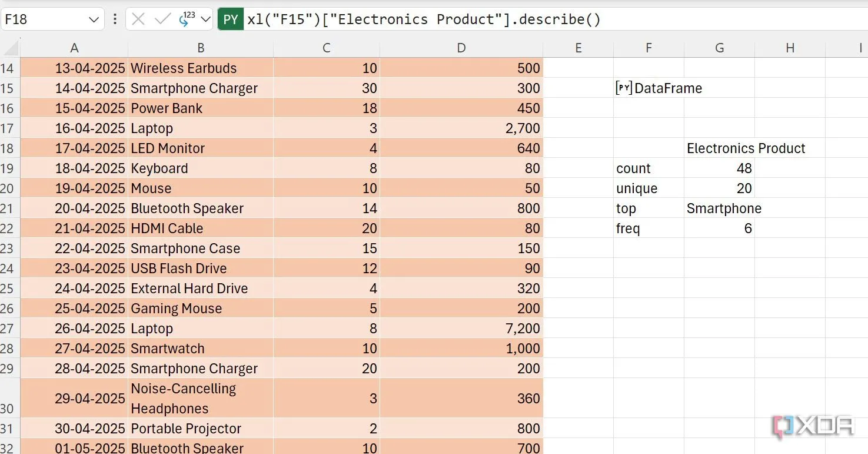Click the quantity 30 in column C
The width and height of the screenshot is (868, 454).
point(327,88)
